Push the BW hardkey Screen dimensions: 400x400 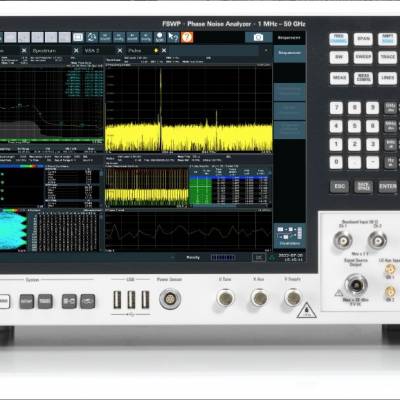click(x=339, y=57)
